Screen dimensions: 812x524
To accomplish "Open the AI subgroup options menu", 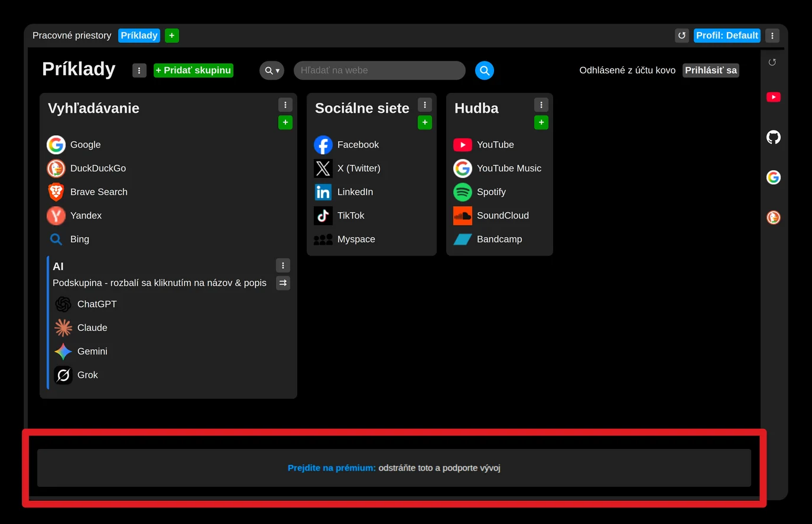I will click(x=283, y=265).
